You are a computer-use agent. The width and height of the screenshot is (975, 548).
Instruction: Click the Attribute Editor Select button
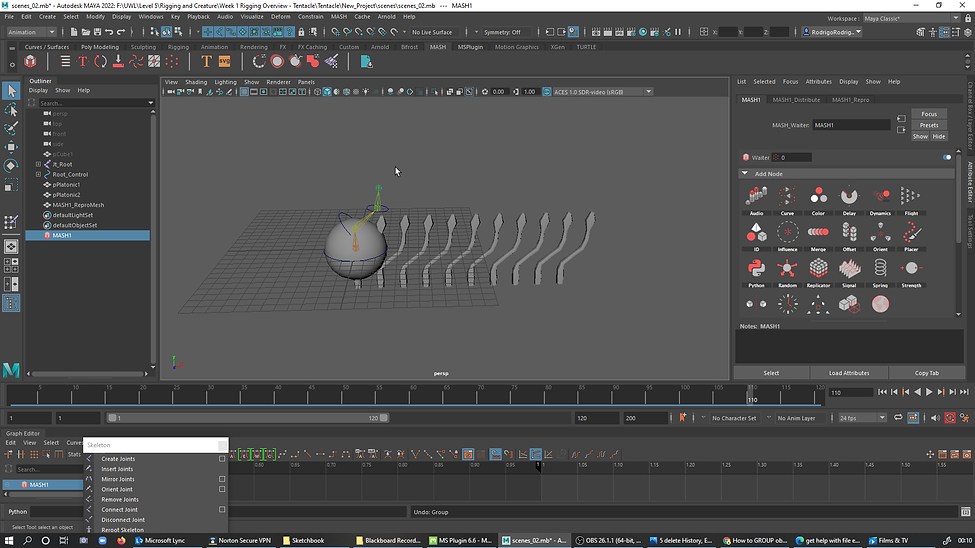(771, 373)
